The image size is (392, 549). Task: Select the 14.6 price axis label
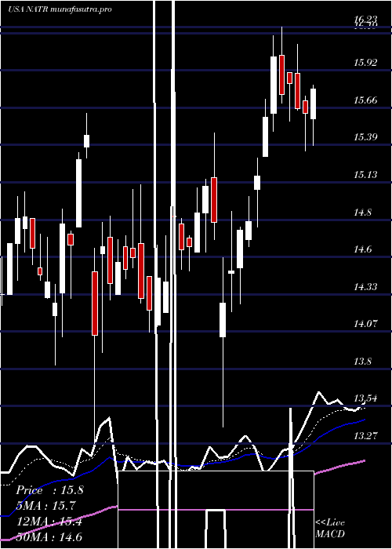pos(362,249)
